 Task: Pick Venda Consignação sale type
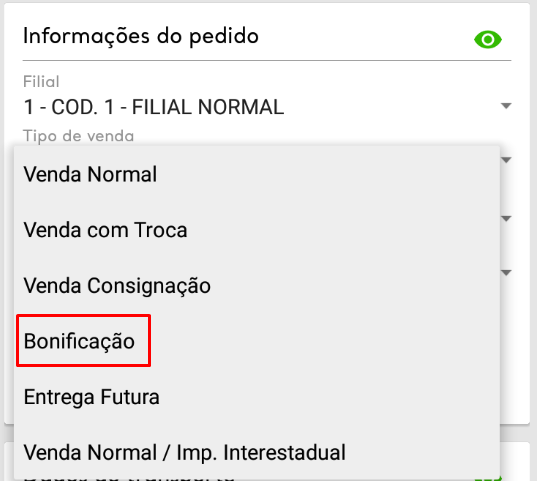tap(257, 285)
